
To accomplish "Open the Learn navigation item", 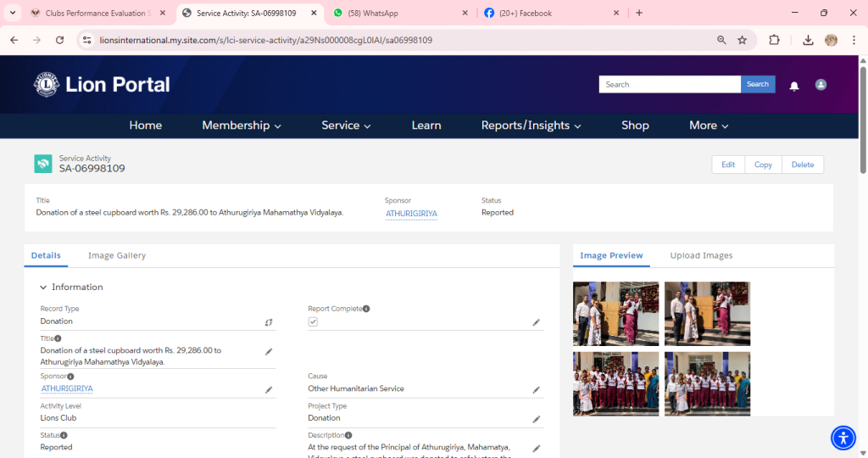I will tap(426, 126).
